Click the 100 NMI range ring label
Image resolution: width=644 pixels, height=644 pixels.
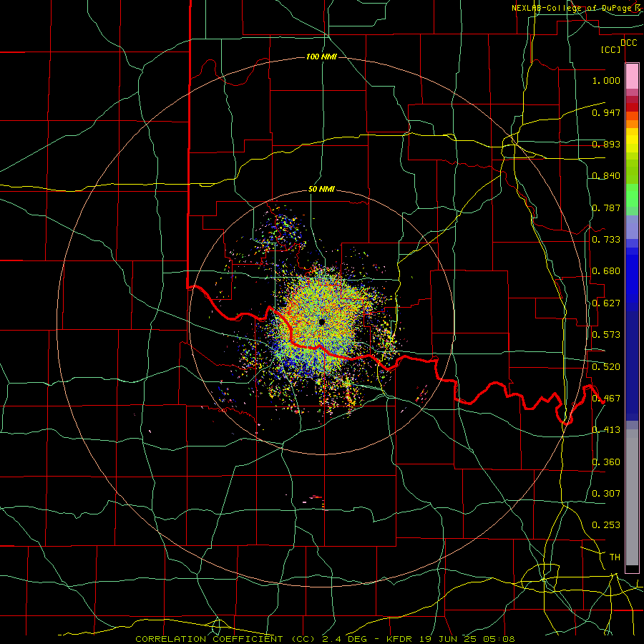[321, 57]
